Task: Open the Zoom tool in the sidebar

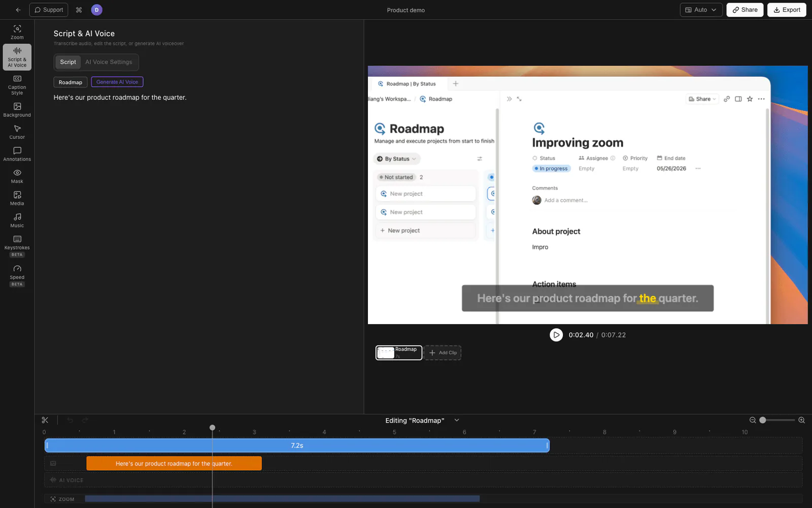Action: coord(17,32)
